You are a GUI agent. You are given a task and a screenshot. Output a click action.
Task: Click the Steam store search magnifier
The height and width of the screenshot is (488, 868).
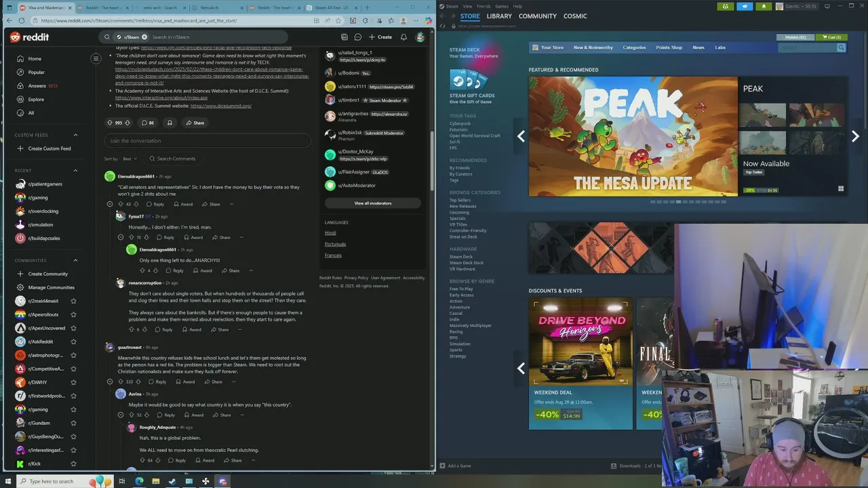tap(841, 47)
